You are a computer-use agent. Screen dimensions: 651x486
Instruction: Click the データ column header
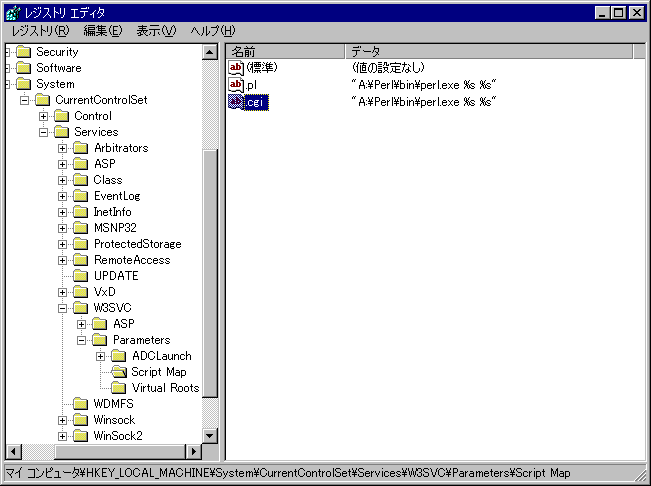pyautogui.click(x=489, y=51)
